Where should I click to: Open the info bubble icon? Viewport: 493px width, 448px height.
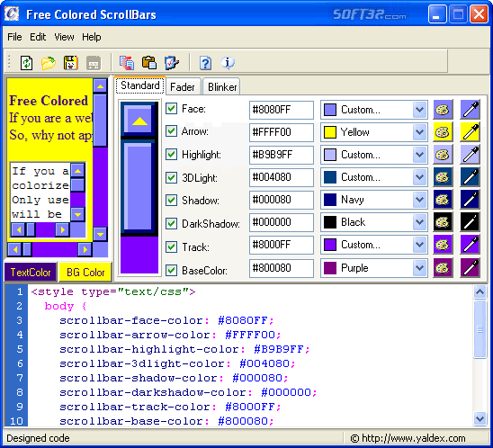(228, 63)
